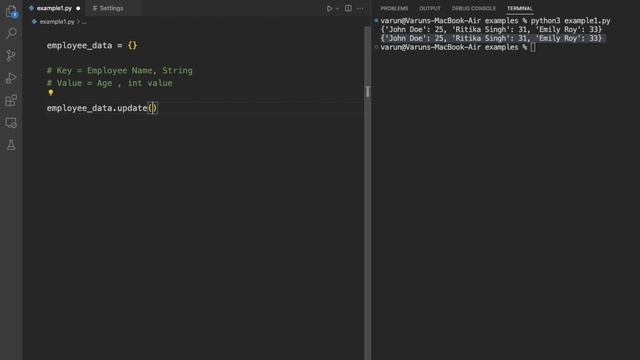Image resolution: width=640 pixels, height=360 pixels.
Task: Click the python3 example1.py command line
Action: [495, 20]
